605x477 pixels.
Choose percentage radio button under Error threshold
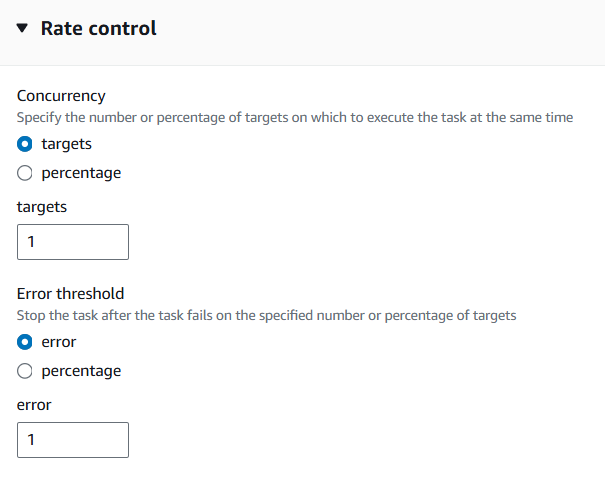(26, 371)
